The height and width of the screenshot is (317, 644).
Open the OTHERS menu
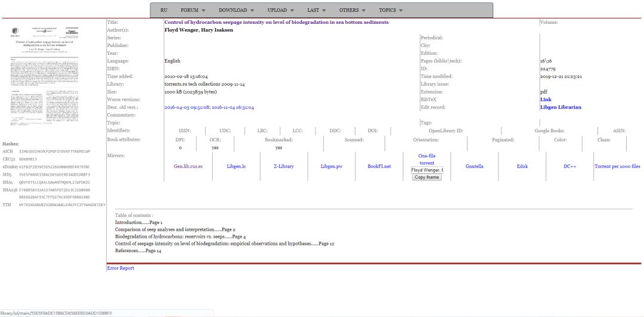(352, 10)
